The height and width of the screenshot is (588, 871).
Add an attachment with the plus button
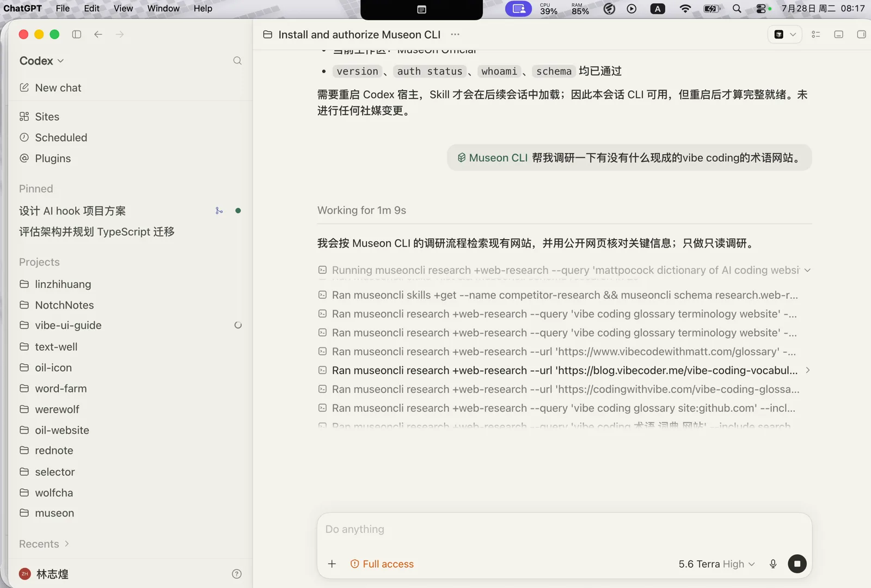pos(332,564)
